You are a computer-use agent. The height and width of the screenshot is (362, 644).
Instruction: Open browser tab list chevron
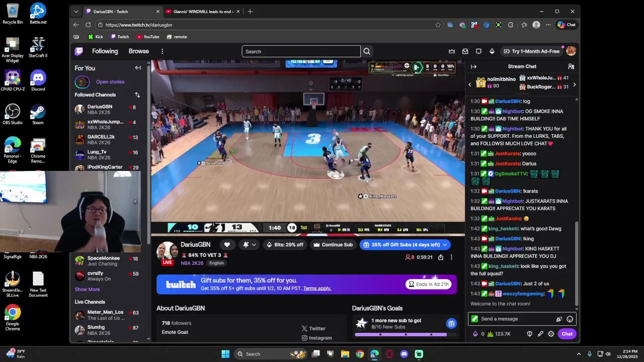click(76, 11)
